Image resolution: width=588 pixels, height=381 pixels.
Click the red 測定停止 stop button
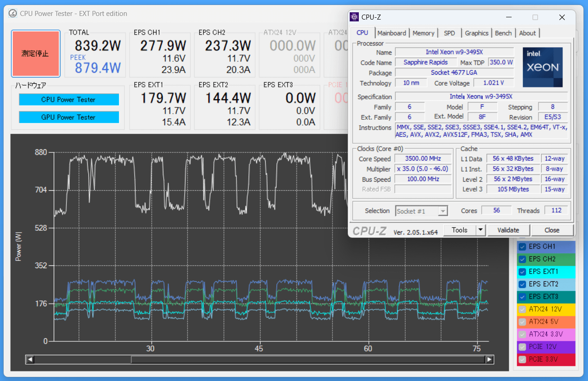[x=35, y=54]
